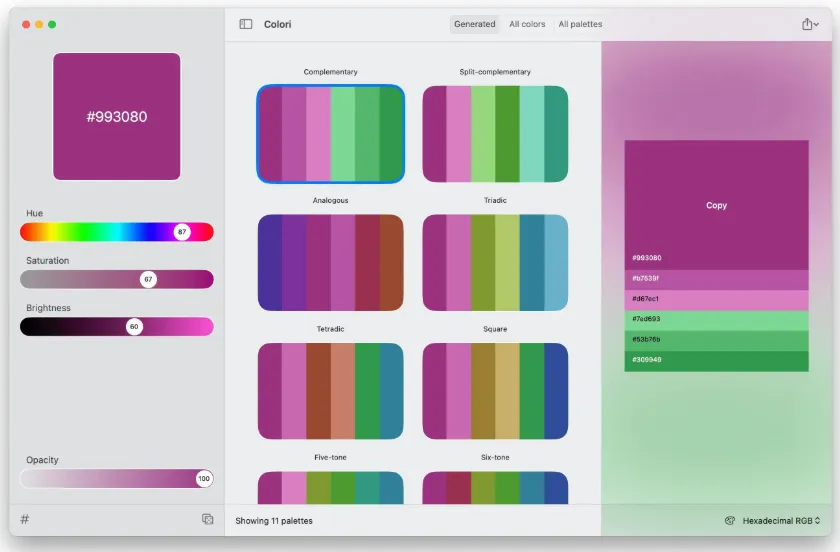Click the #993080 hex label in detail panel

[x=647, y=258]
